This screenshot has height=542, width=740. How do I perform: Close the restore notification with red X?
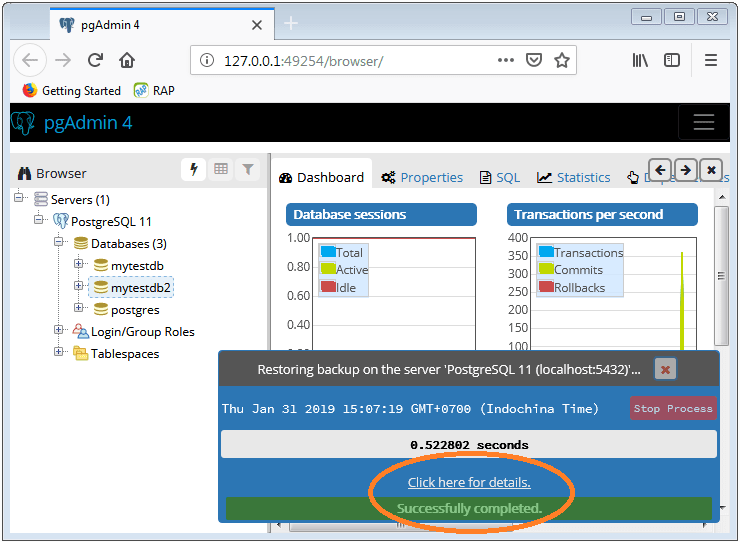[x=665, y=369]
